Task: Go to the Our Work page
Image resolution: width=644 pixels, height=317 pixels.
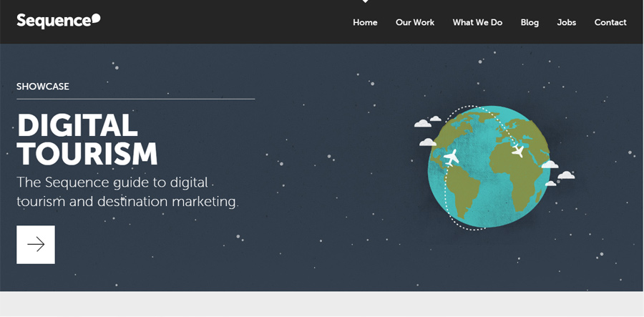Action: tap(415, 23)
